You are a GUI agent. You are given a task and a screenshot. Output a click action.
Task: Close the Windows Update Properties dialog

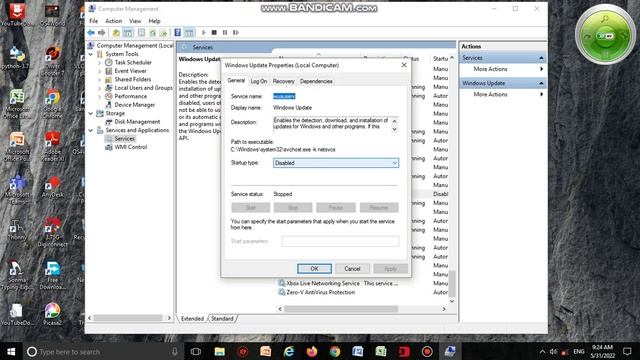(404, 65)
